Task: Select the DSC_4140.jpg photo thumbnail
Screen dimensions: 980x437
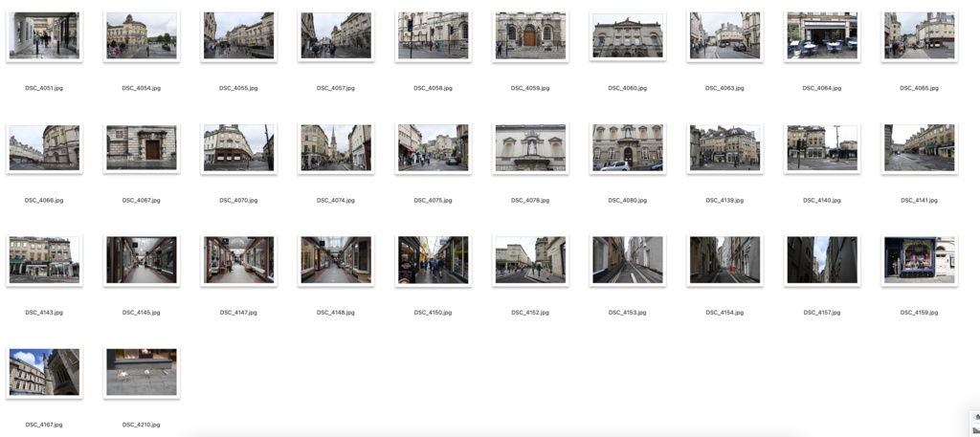Action: (822, 148)
